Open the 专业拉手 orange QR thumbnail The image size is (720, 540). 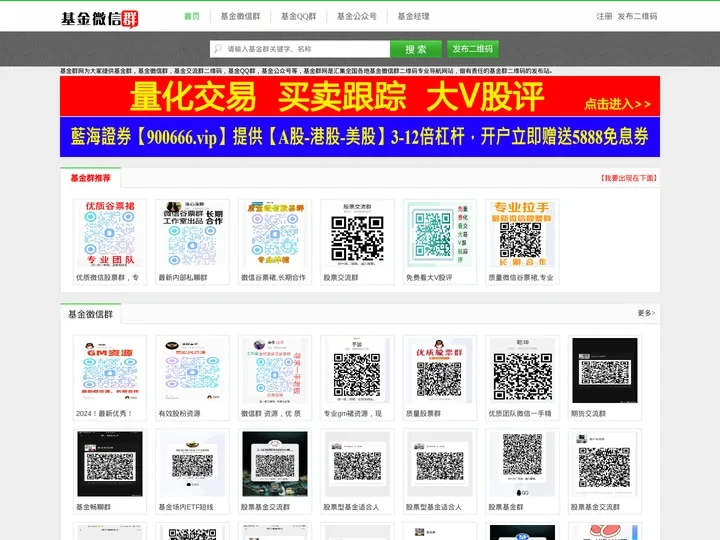coord(522,234)
